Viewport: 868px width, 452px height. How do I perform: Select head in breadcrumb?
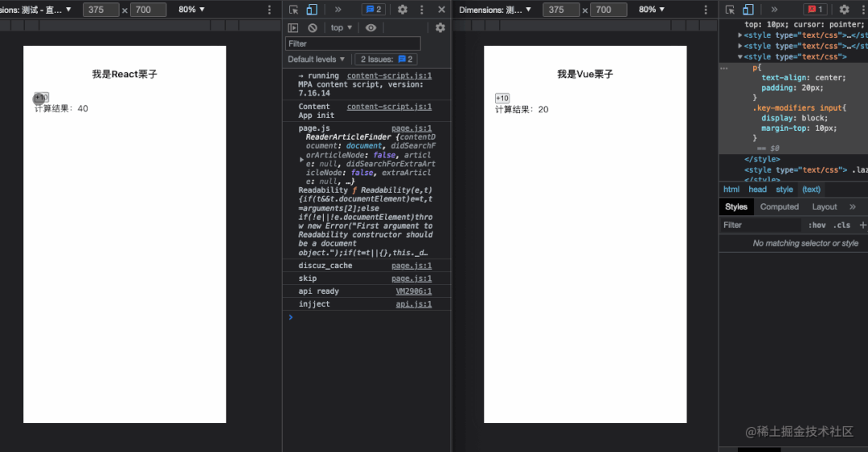[758, 189]
